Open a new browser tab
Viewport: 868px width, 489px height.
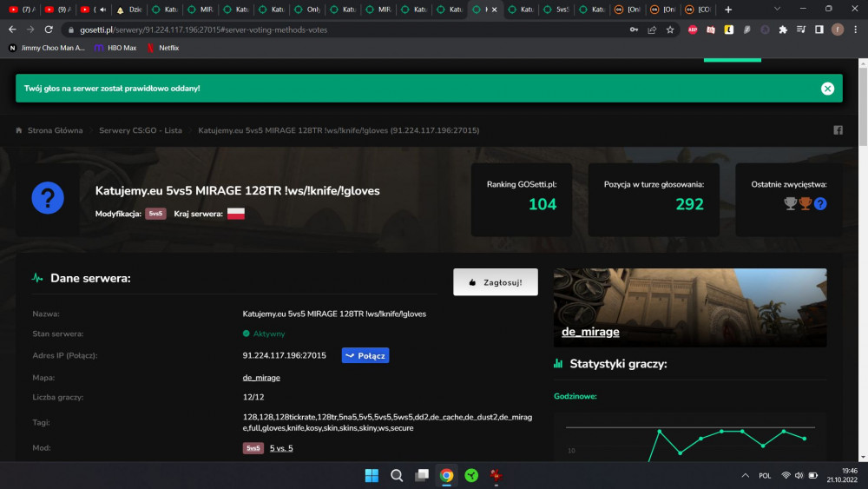tap(728, 10)
